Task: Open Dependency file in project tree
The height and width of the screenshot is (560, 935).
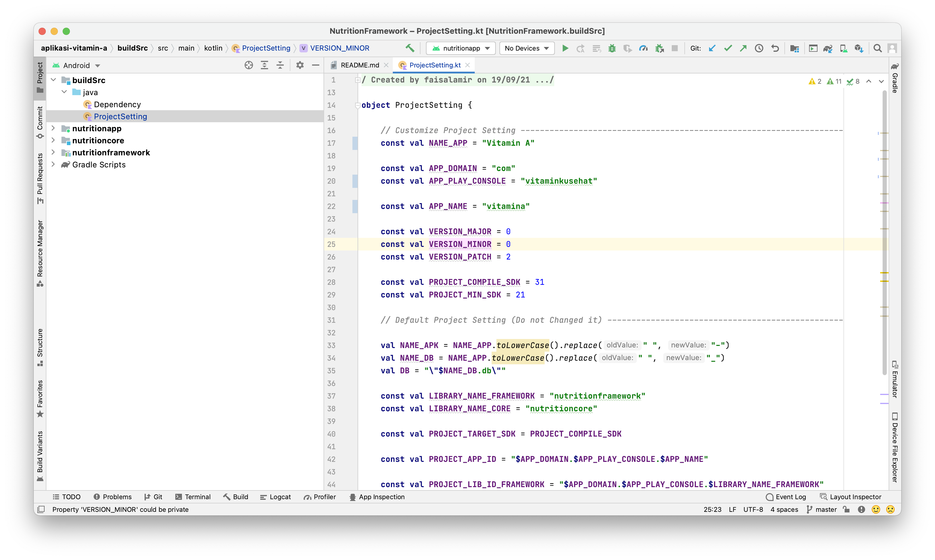Action: click(x=117, y=104)
